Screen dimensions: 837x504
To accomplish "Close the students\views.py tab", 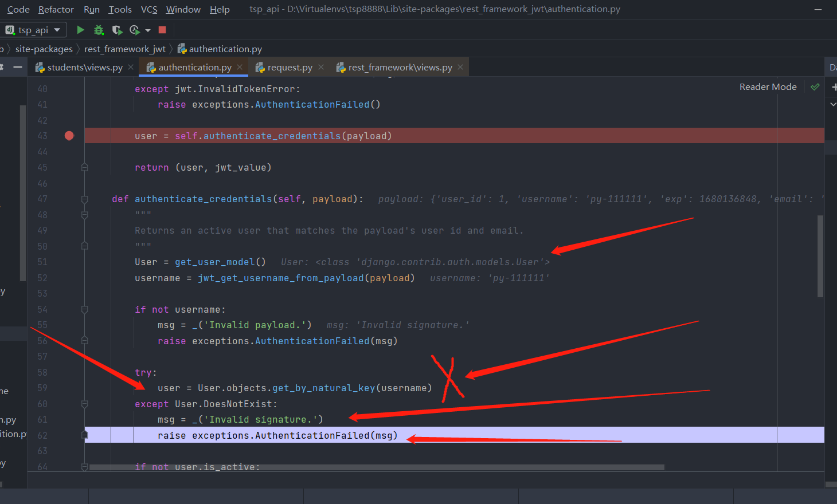I will 131,67.
